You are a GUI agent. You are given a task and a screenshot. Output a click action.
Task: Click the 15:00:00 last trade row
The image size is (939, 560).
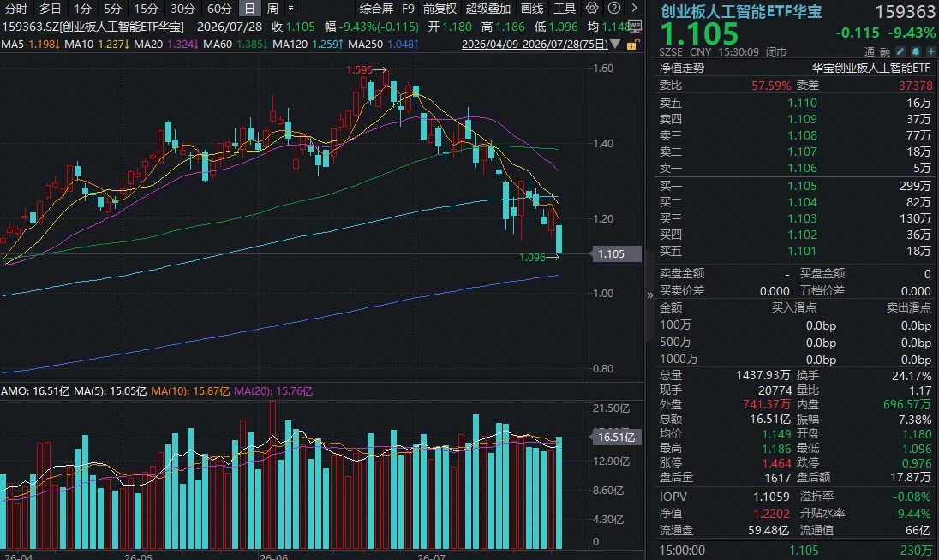pyautogui.click(x=795, y=550)
